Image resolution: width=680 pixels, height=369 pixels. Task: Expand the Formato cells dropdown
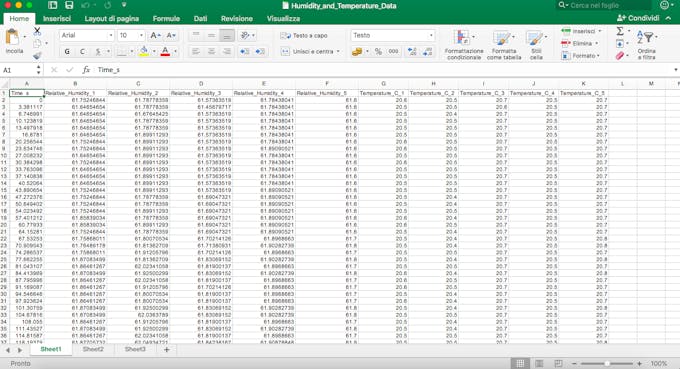coord(598,56)
